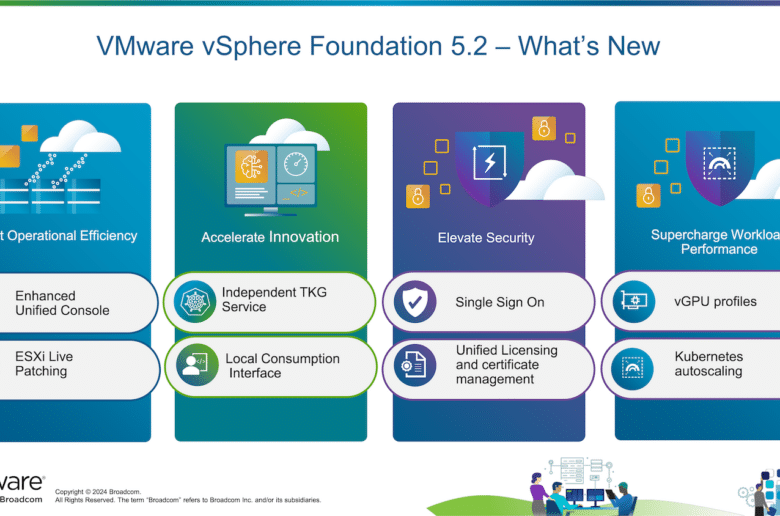Click the Single Sign On shield checkmark icon
Image resolution: width=780 pixels, height=516 pixels.
pyautogui.click(x=415, y=302)
